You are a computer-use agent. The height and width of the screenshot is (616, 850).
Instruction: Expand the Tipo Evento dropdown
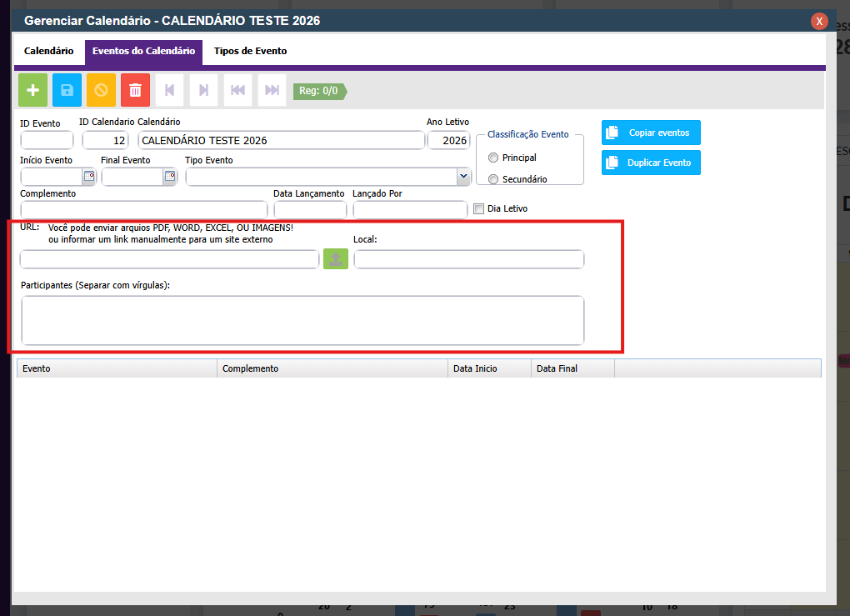(x=463, y=177)
